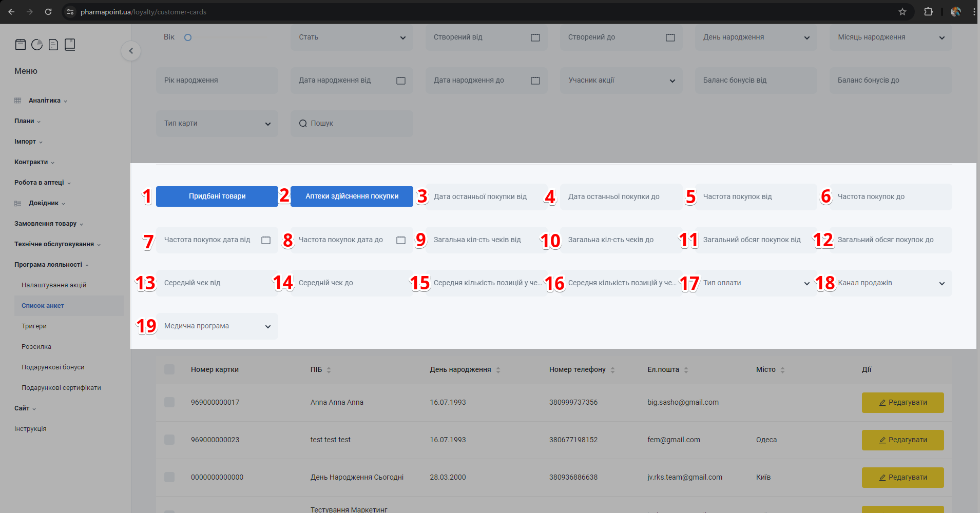The height and width of the screenshot is (513, 980).
Task: Open 'Тригери' in the loyalty menu
Action: click(x=34, y=326)
